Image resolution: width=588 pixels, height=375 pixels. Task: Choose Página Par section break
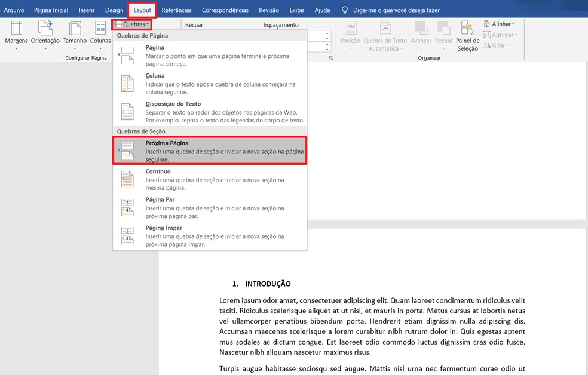pos(210,208)
